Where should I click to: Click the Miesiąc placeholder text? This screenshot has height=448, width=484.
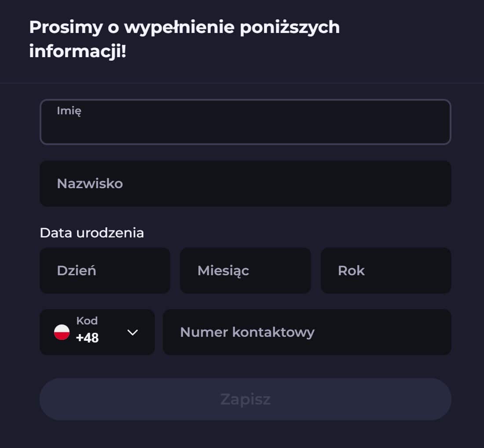(x=223, y=270)
